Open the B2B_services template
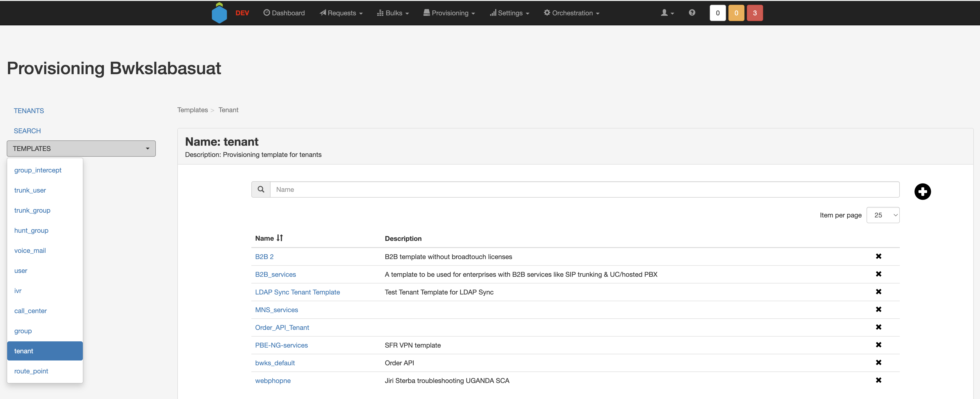980x399 pixels. coord(276,275)
